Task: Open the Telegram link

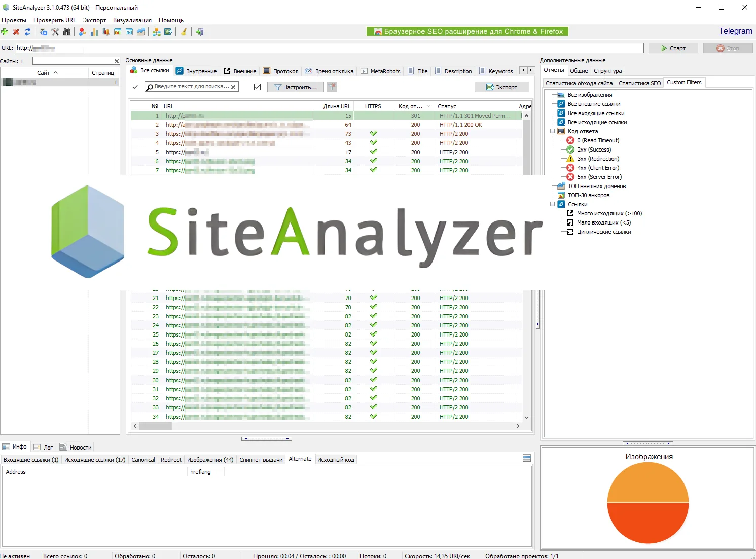Action: (735, 31)
